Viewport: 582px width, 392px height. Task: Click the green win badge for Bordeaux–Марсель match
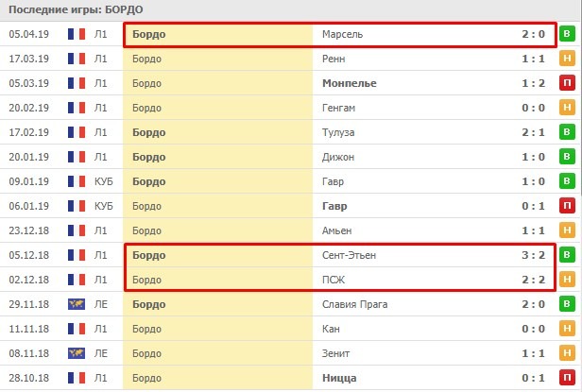(x=567, y=34)
